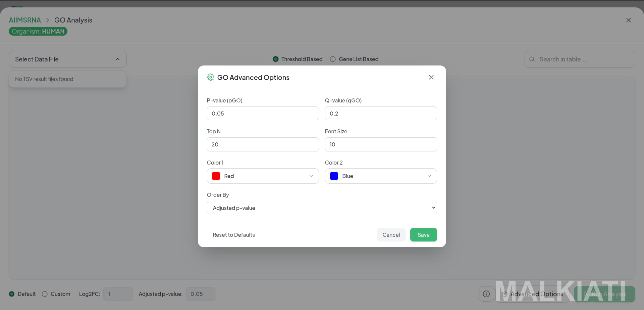Select Threshold Based radio option
The width and height of the screenshot is (644, 310).
(276, 59)
